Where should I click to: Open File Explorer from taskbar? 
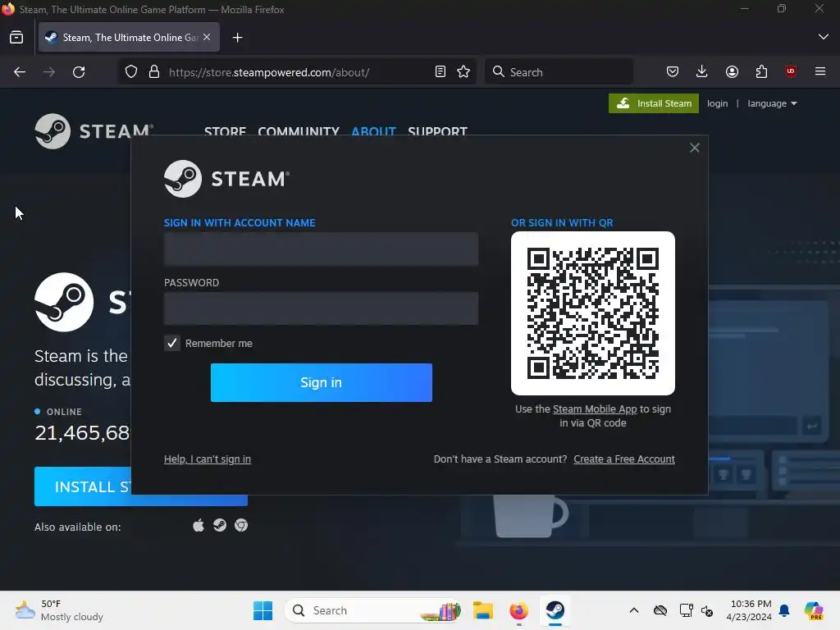pos(482,610)
